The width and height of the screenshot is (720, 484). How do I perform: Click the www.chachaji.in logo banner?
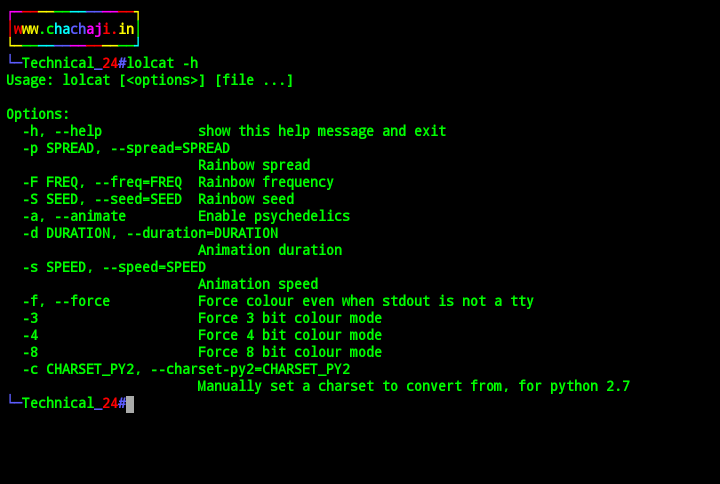coord(74,29)
